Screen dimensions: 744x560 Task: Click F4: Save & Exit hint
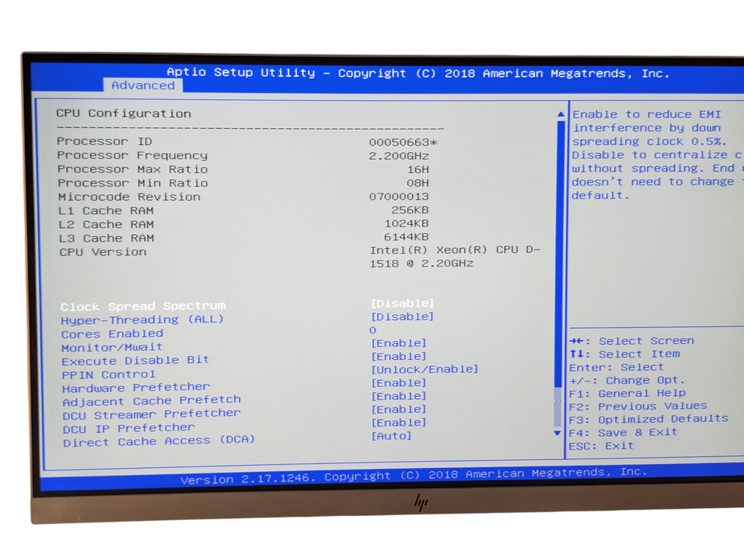coord(623,433)
